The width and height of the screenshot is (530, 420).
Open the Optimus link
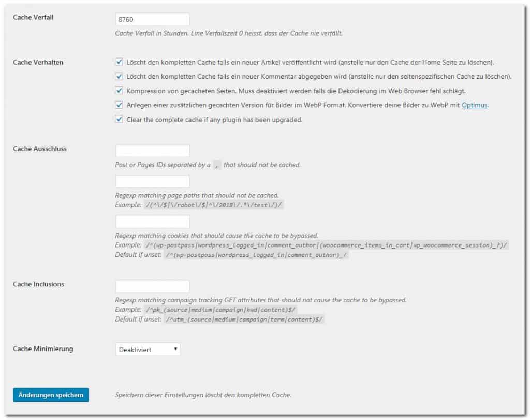click(x=474, y=105)
